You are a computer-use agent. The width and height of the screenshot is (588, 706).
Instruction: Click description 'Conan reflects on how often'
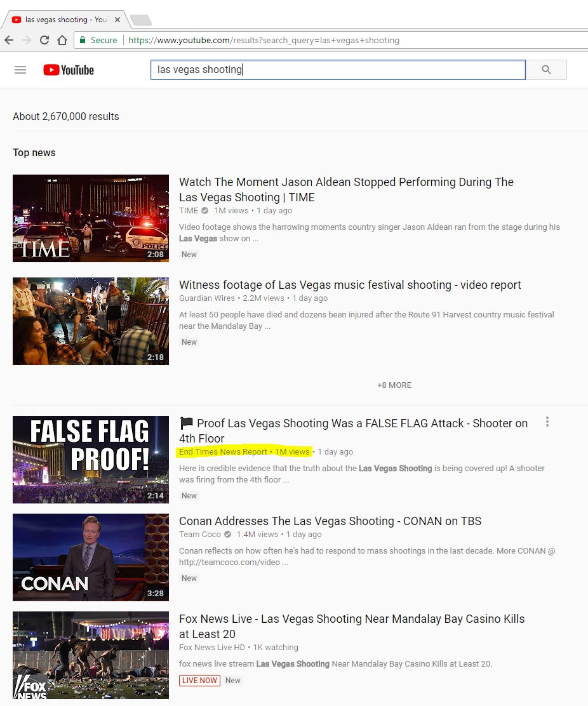coord(367,557)
